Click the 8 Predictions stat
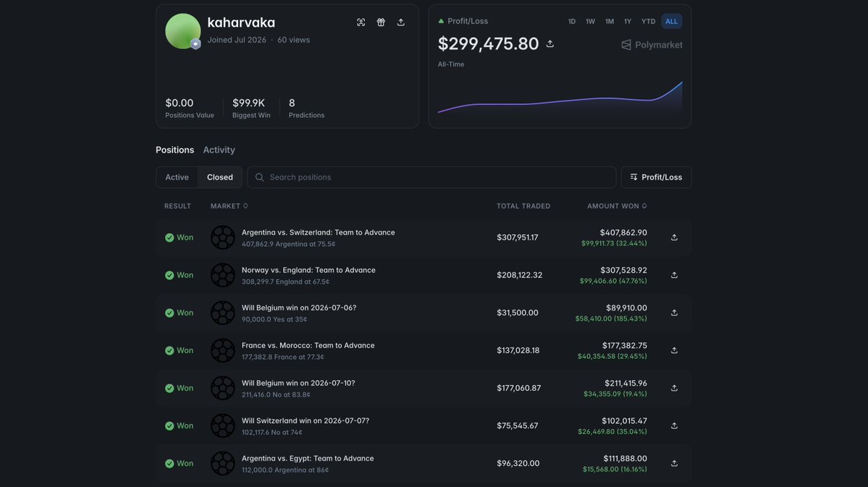Viewport: 868px width, 487px height. [306, 108]
